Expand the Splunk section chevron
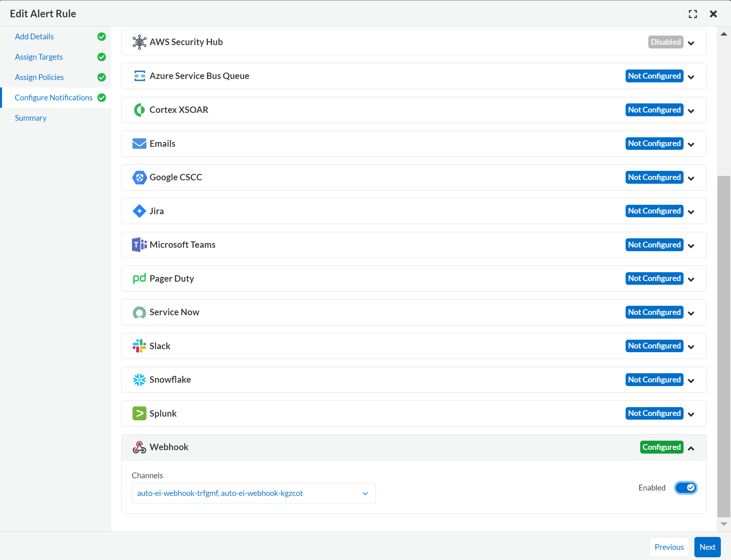This screenshot has width=731, height=560. tap(691, 414)
